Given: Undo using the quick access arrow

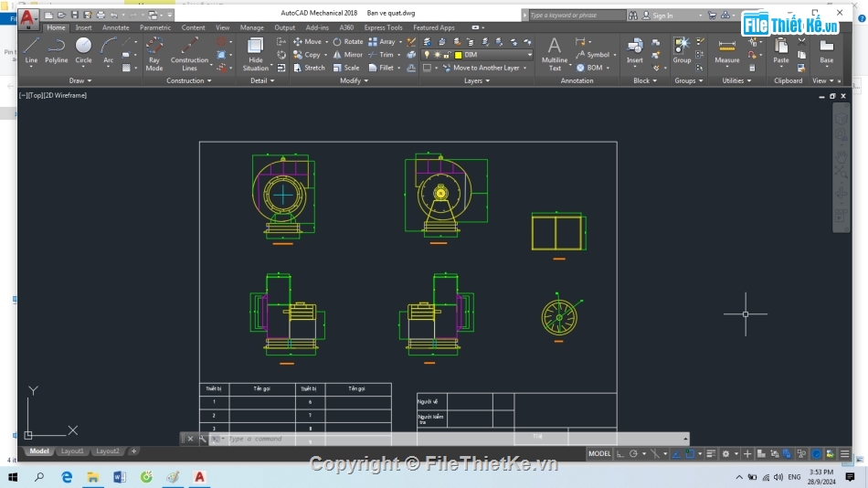Looking at the screenshot, I should pos(114,15).
